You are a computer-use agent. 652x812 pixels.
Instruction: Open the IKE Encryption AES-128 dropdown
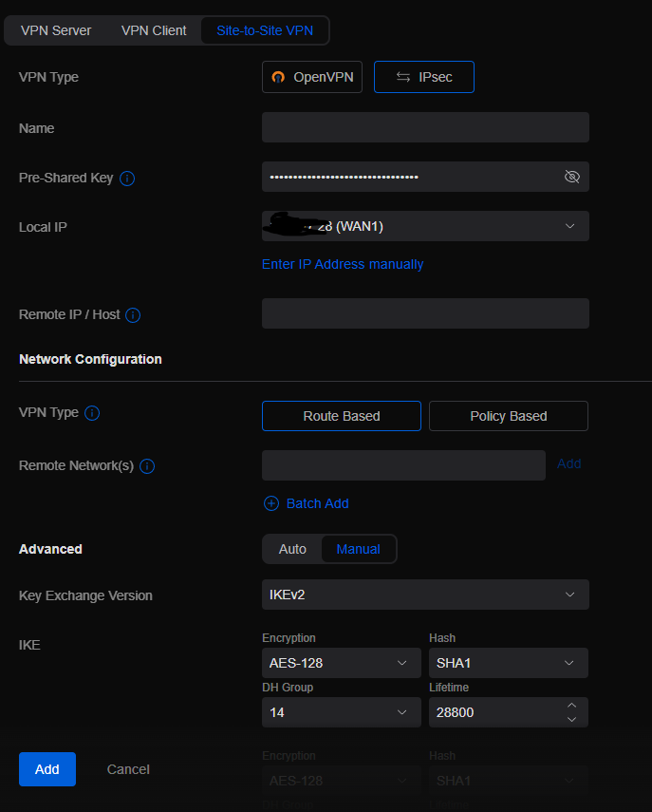click(x=341, y=663)
